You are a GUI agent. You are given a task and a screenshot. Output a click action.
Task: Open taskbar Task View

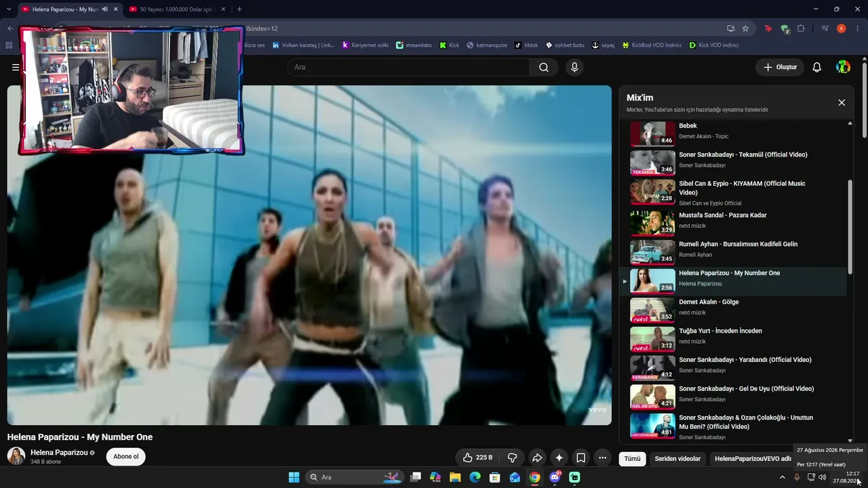pos(416,477)
